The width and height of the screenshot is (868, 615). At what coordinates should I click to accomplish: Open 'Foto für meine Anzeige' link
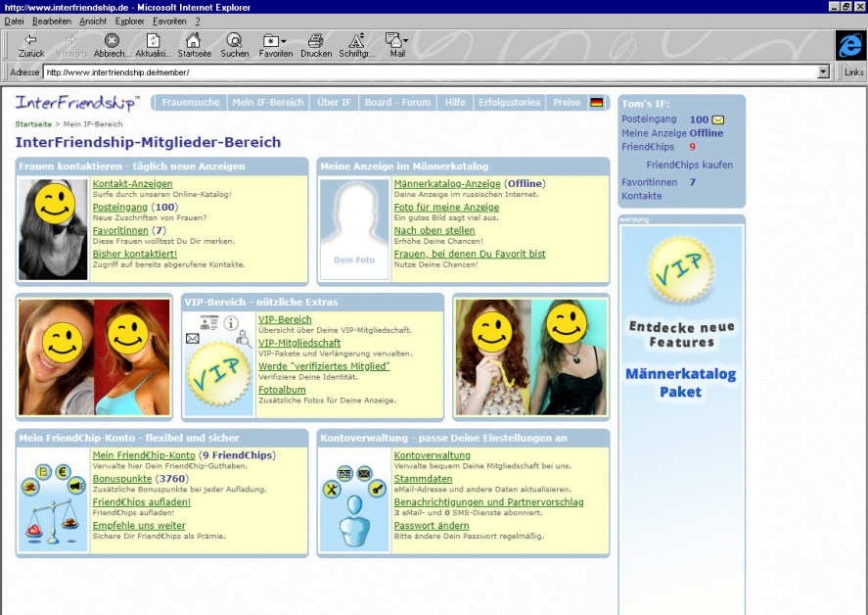coord(446,207)
